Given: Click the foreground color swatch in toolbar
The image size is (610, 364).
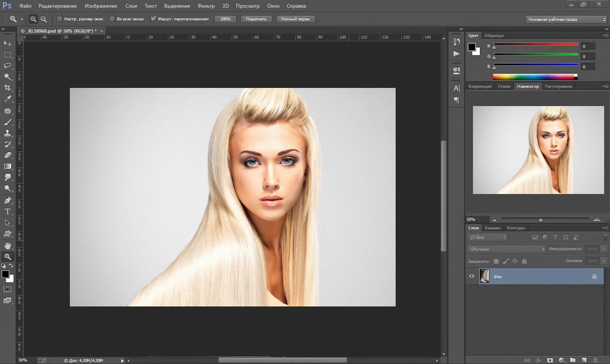Looking at the screenshot, I should click(x=5, y=274).
